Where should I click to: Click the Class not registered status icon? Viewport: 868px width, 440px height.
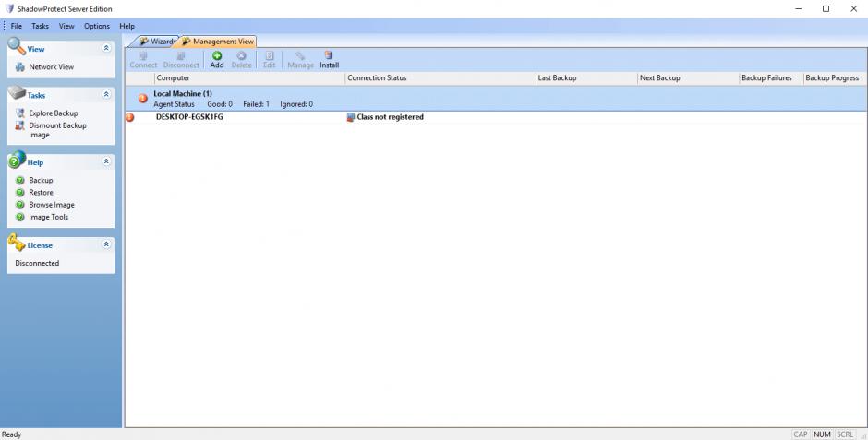click(350, 117)
